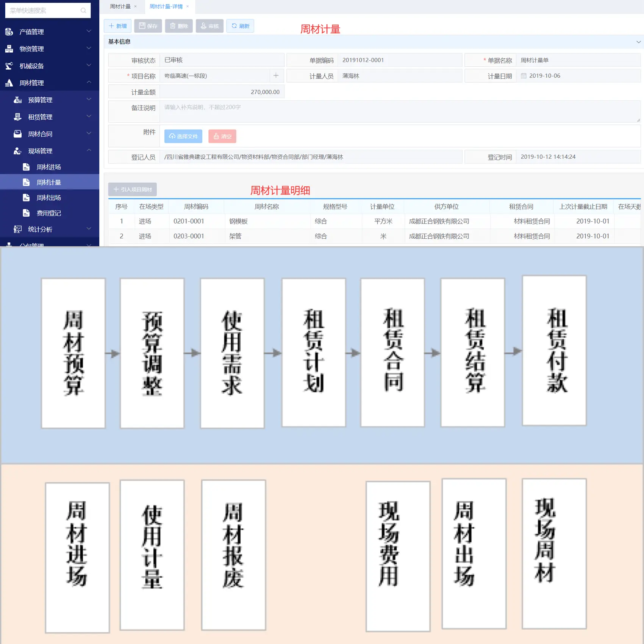Screen dimensions: 644x644
Task: Click the 计量人员 field 蒲海林
Action: (400, 76)
